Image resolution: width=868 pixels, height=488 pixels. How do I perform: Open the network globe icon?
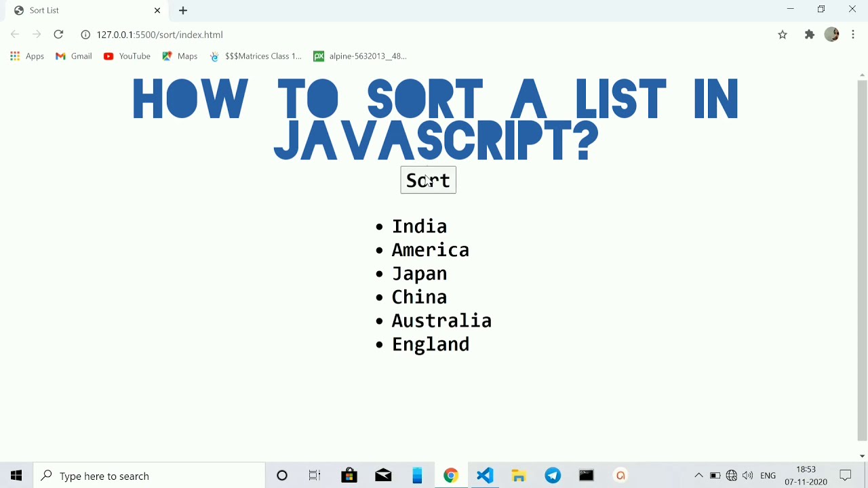[731, 476]
